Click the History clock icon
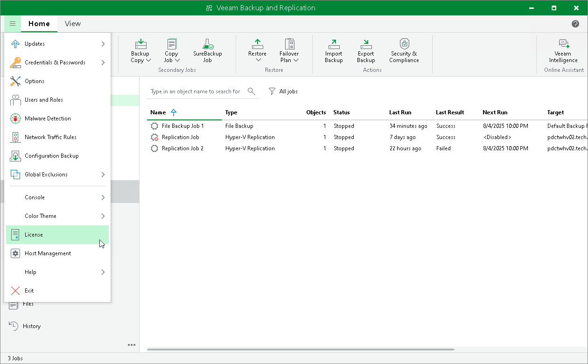The height and width of the screenshot is (364, 588). click(x=14, y=326)
